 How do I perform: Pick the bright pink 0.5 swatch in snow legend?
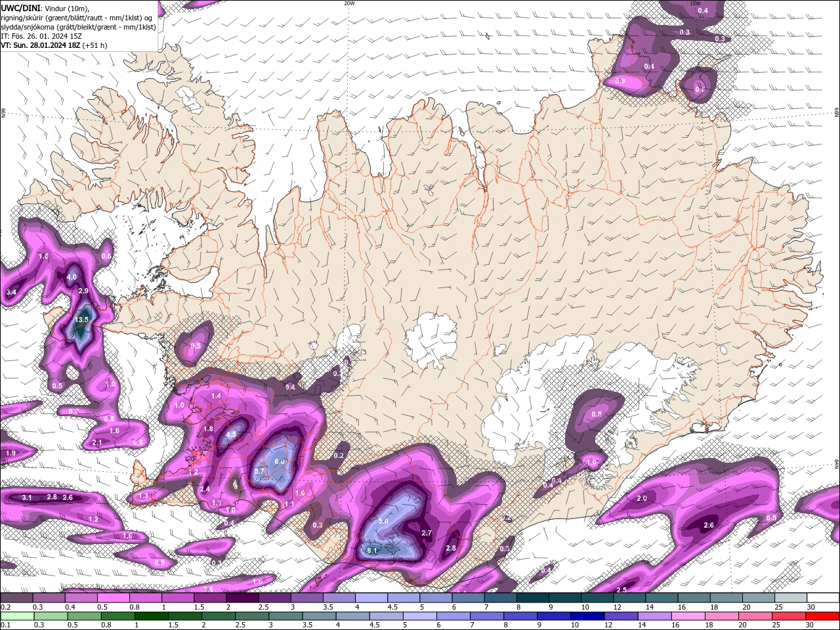tap(113, 598)
